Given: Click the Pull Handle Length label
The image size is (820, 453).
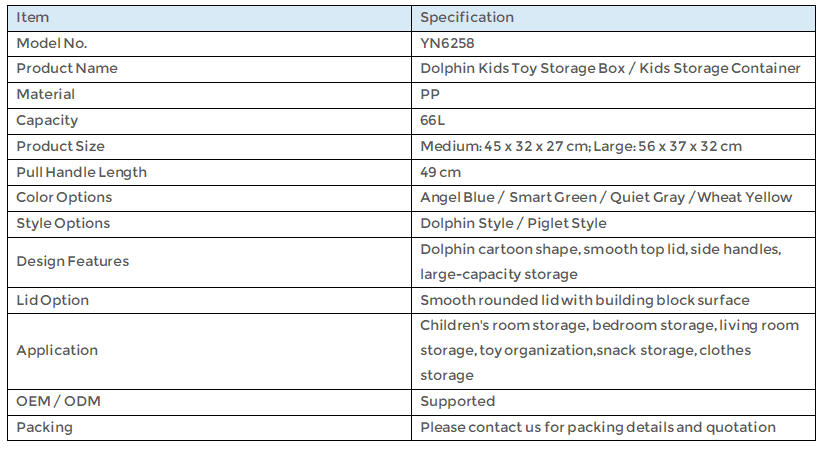Looking at the screenshot, I should click(x=82, y=172).
